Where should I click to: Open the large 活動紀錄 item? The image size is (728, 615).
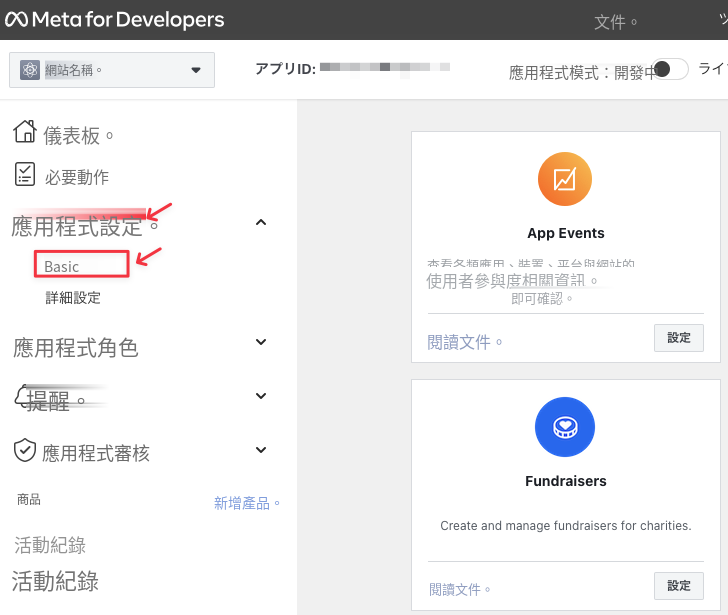tap(55, 581)
